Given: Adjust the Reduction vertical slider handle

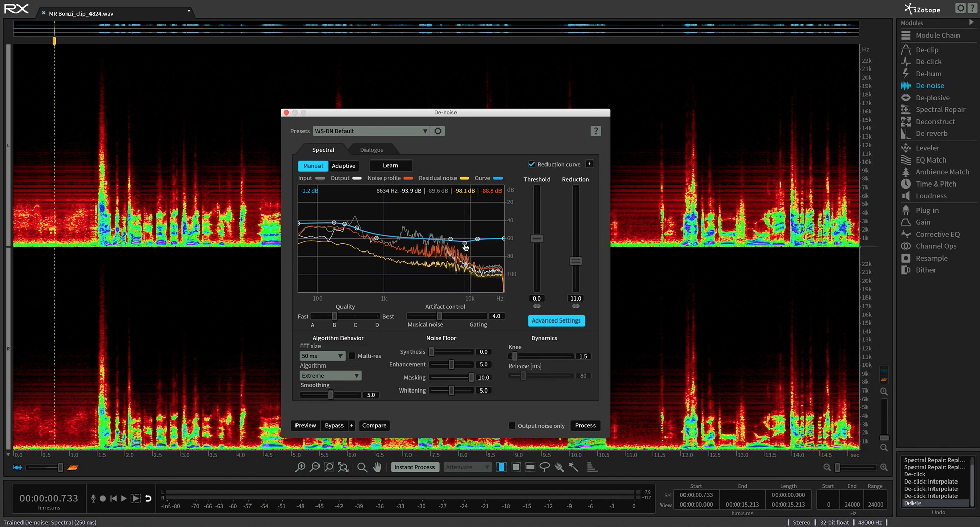Looking at the screenshot, I should (x=576, y=261).
